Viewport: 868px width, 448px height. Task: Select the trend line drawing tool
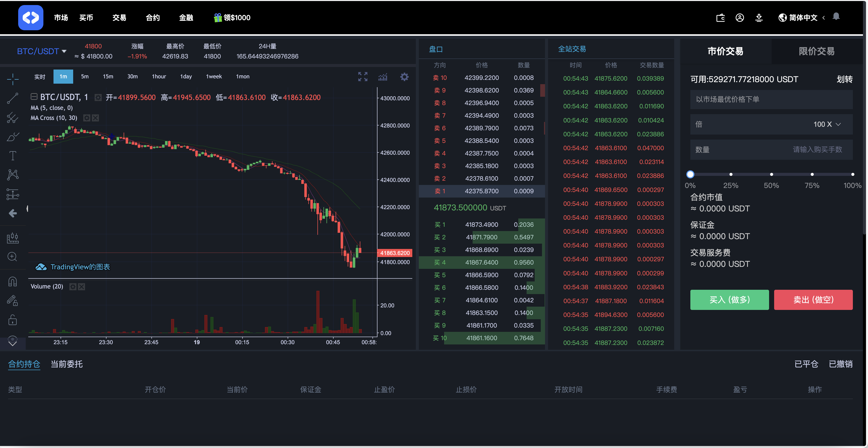coord(12,98)
